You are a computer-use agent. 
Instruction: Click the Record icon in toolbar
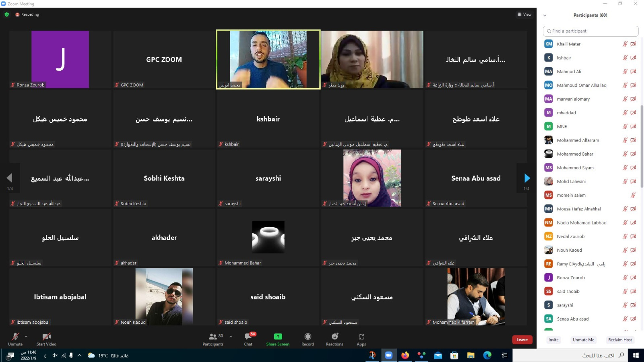click(308, 337)
